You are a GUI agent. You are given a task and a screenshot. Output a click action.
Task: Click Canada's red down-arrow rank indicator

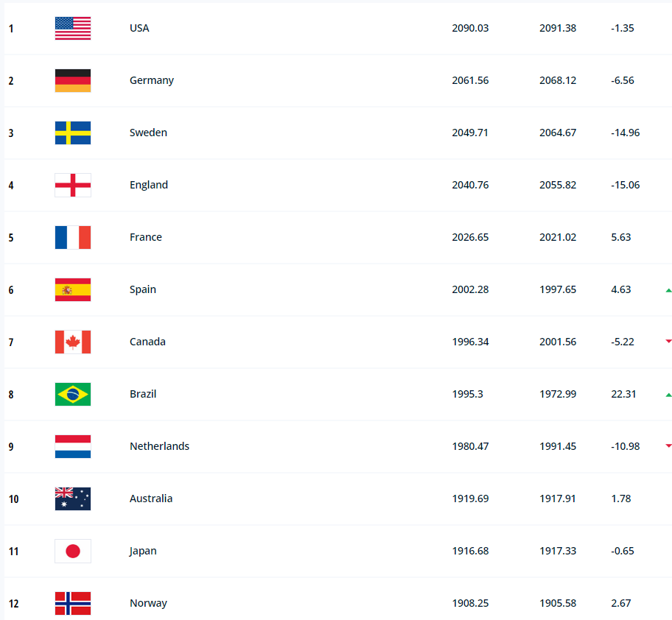pyautogui.click(x=668, y=341)
